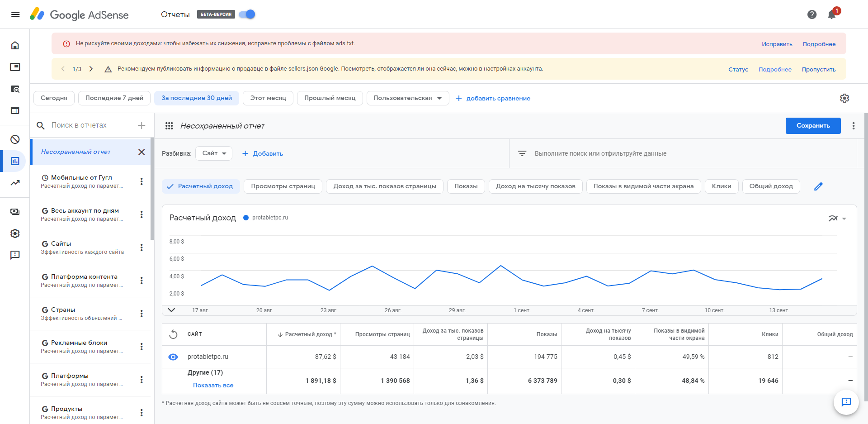Toggle visibility eye for protabletpc.ru row

tap(173, 357)
